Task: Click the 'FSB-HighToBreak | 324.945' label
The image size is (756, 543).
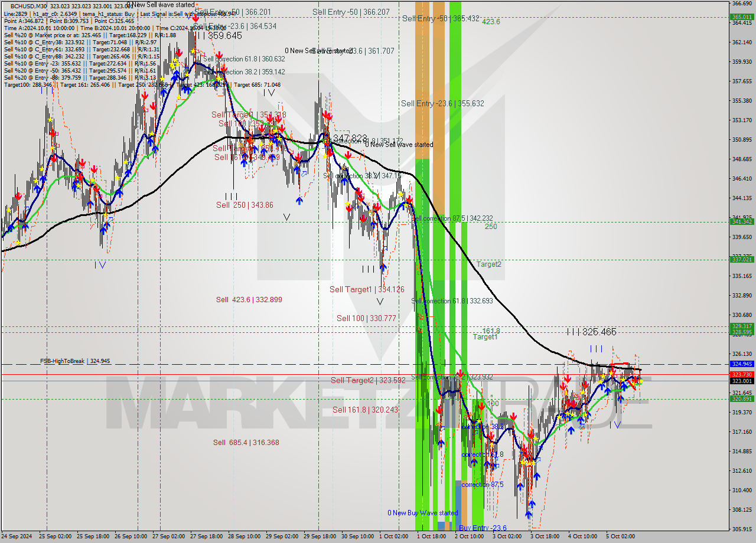Action: pyautogui.click(x=75, y=361)
